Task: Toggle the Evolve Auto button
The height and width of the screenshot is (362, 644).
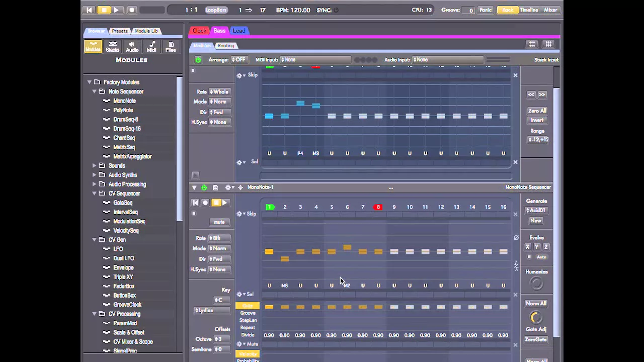Action: (x=541, y=257)
